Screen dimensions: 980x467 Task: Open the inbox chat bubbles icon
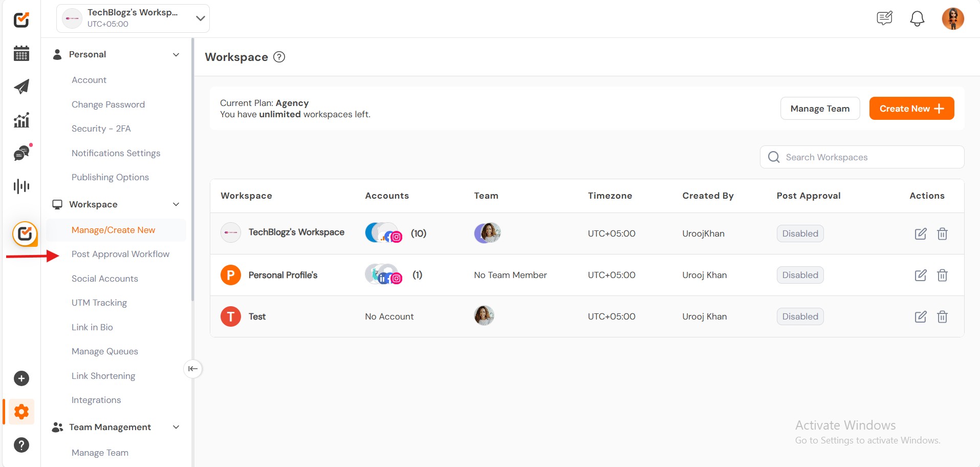(21, 153)
